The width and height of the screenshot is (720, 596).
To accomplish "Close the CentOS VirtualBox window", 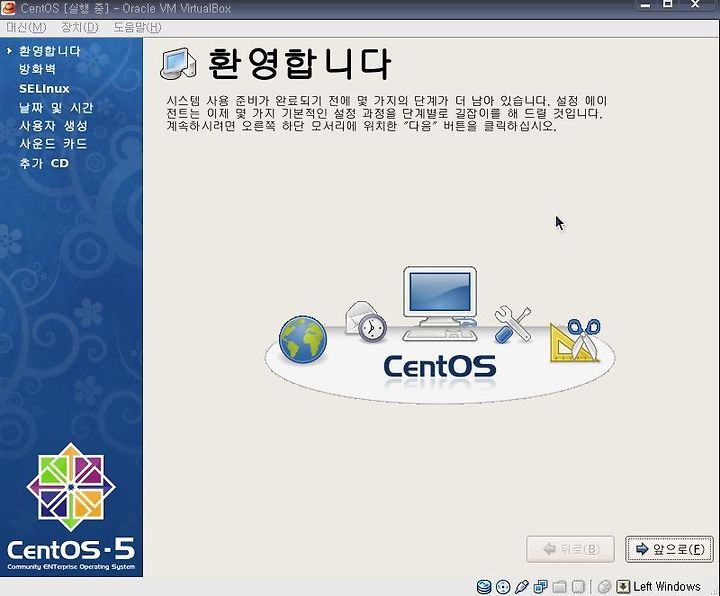I will click(695, 5).
